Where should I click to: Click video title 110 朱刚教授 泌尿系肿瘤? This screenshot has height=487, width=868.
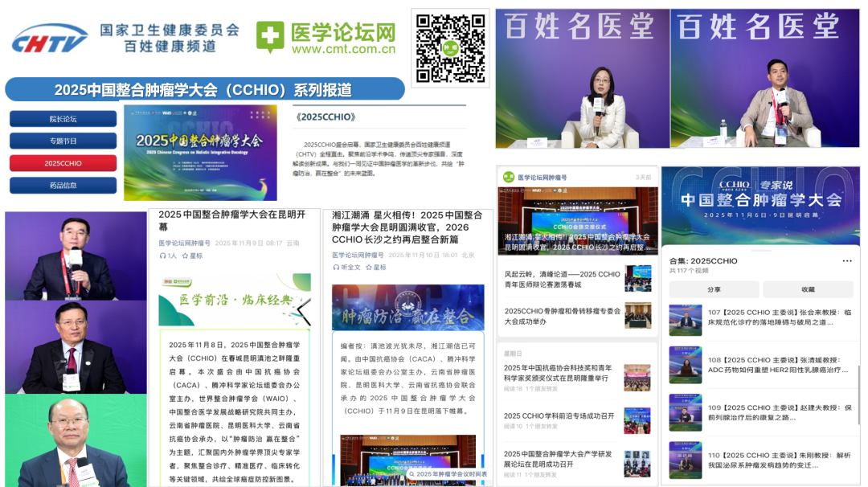click(779, 460)
